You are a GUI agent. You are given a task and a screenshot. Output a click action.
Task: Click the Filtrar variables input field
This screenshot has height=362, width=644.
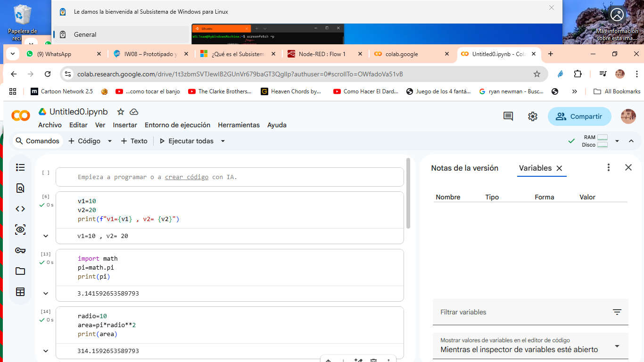[x=522, y=312]
